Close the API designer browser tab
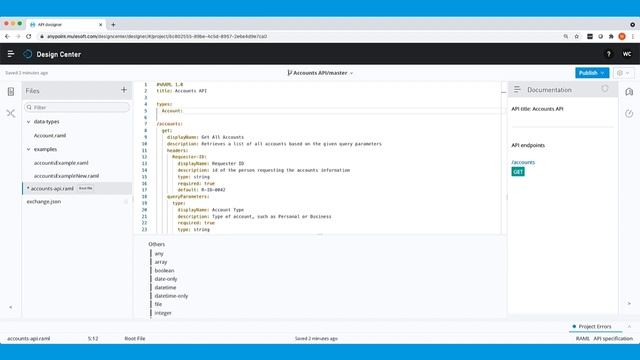This screenshot has width=640, height=360. pyautogui.click(x=100, y=24)
